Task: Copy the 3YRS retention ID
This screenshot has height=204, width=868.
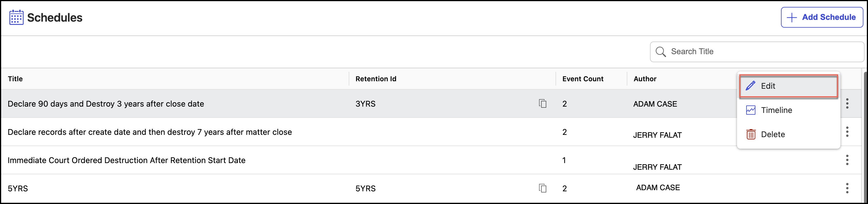Action: click(543, 103)
